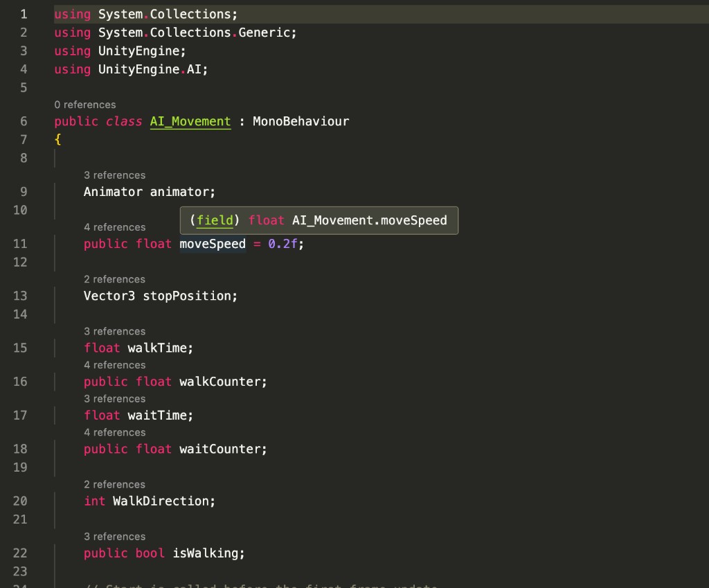
Task: Click the 'bool' keyword on line 22
Action: coord(150,553)
